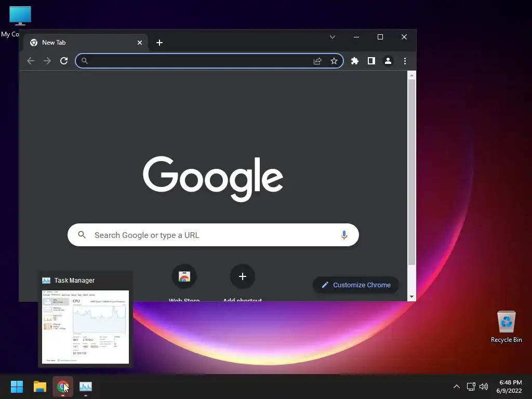This screenshot has height=399, width=532.
Task: Bookmark this tab with the star icon
Action: [x=334, y=61]
